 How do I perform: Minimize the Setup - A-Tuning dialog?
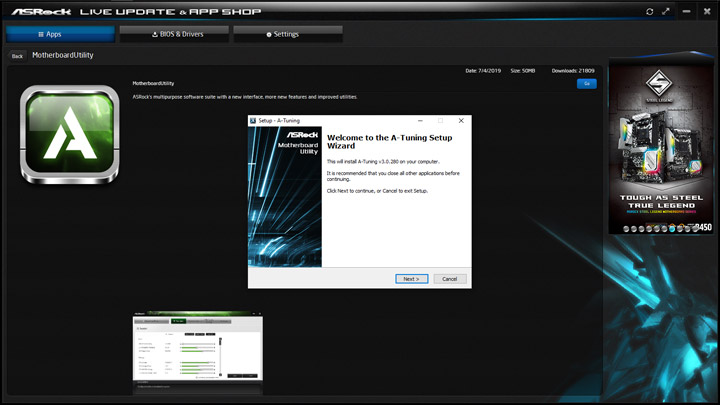click(x=420, y=121)
